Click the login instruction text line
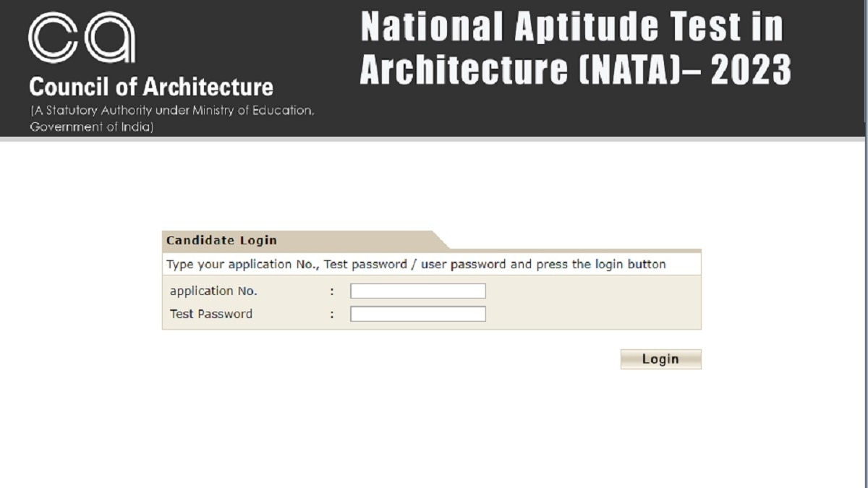 417,264
